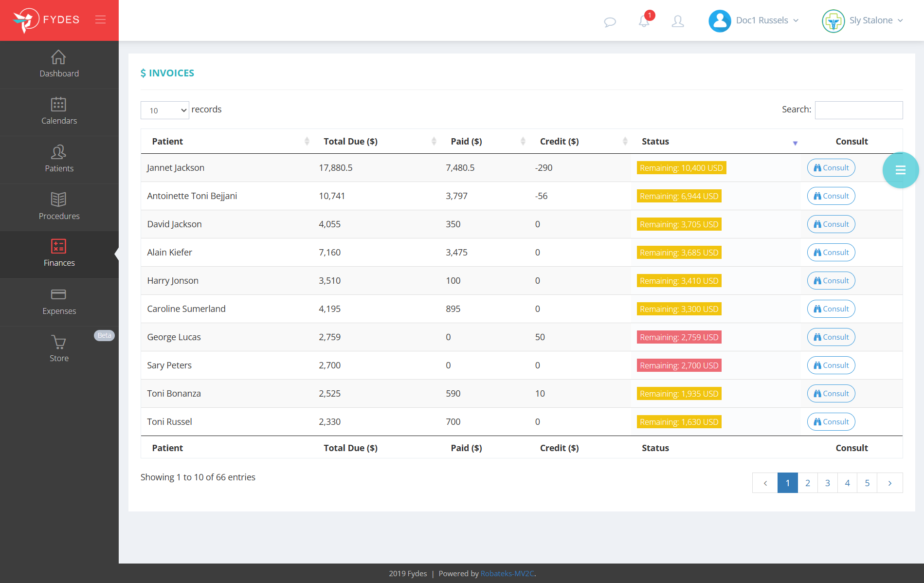Open the Store cart icon
Viewport: 924px width, 583px height.
[x=59, y=348]
